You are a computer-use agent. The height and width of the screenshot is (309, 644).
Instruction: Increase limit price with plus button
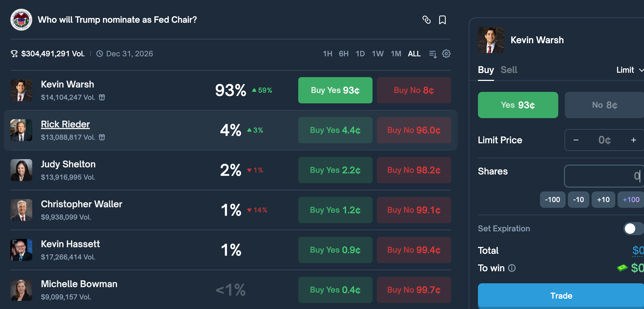point(634,140)
